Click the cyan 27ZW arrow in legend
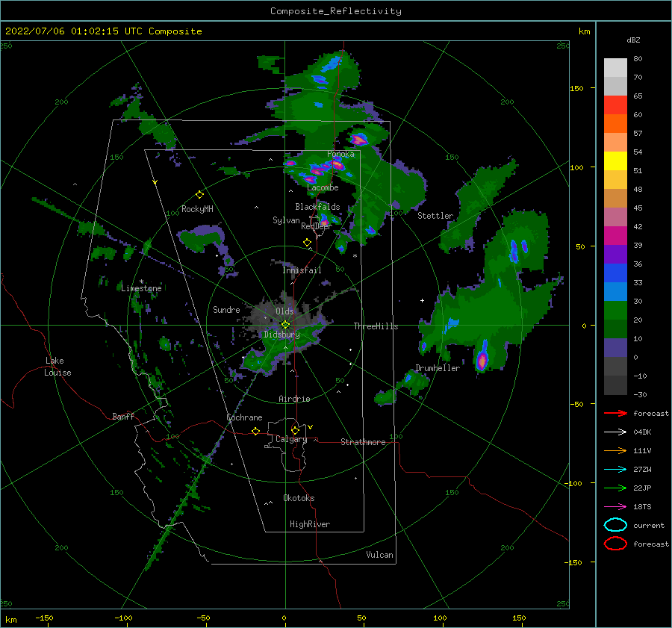672x628 pixels. pyautogui.click(x=615, y=470)
